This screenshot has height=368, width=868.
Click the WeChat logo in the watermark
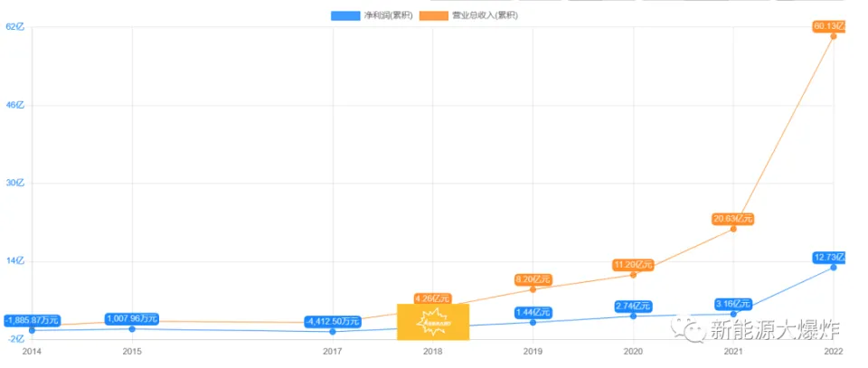(694, 331)
